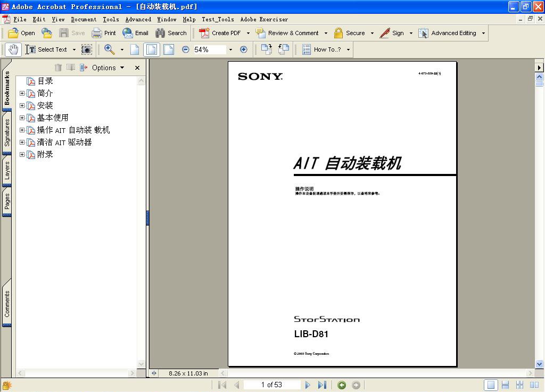The image size is (545, 392).
Task: Set view to Fit Page icon
Action: (x=152, y=49)
